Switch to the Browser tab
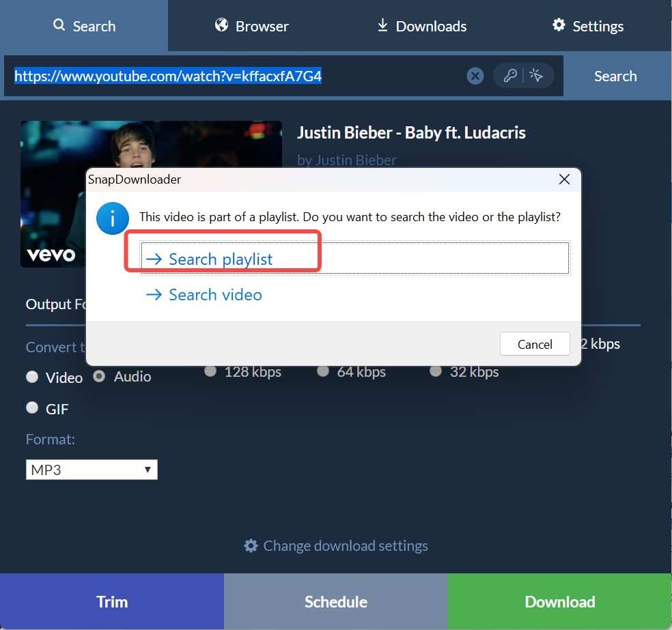This screenshot has height=630, width=672. pos(251,25)
